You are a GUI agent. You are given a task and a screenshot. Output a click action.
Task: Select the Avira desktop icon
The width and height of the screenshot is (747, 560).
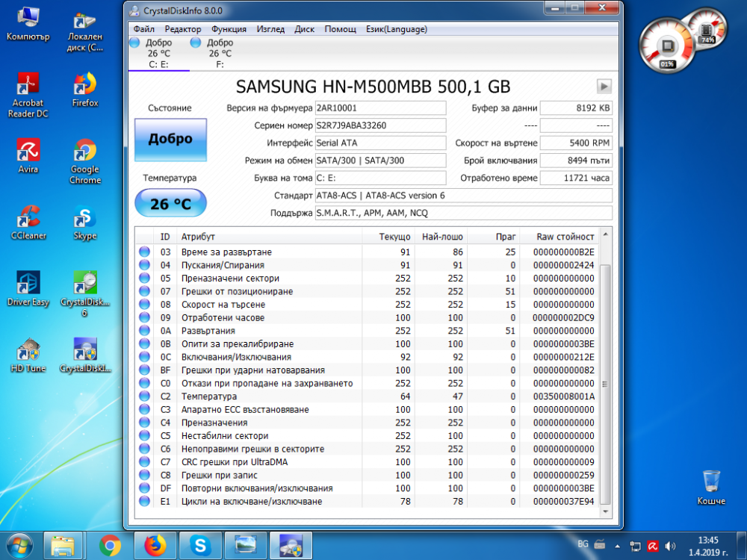(28, 156)
